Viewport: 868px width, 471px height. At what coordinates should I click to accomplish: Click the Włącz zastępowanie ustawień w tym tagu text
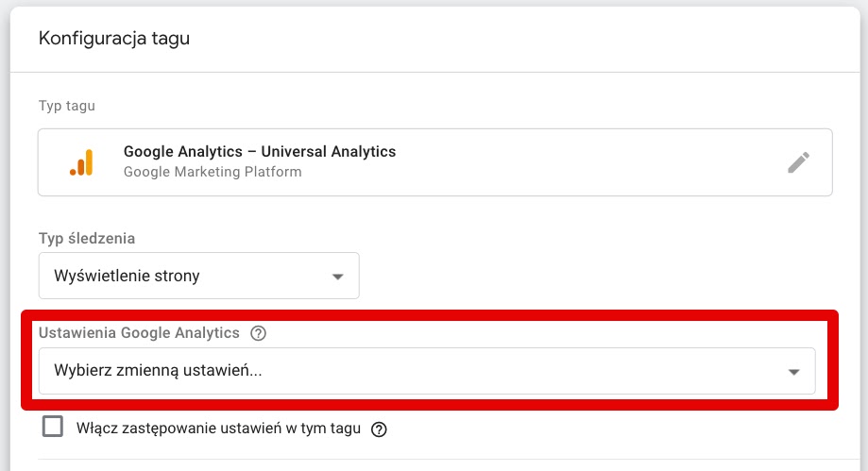coord(219,429)
